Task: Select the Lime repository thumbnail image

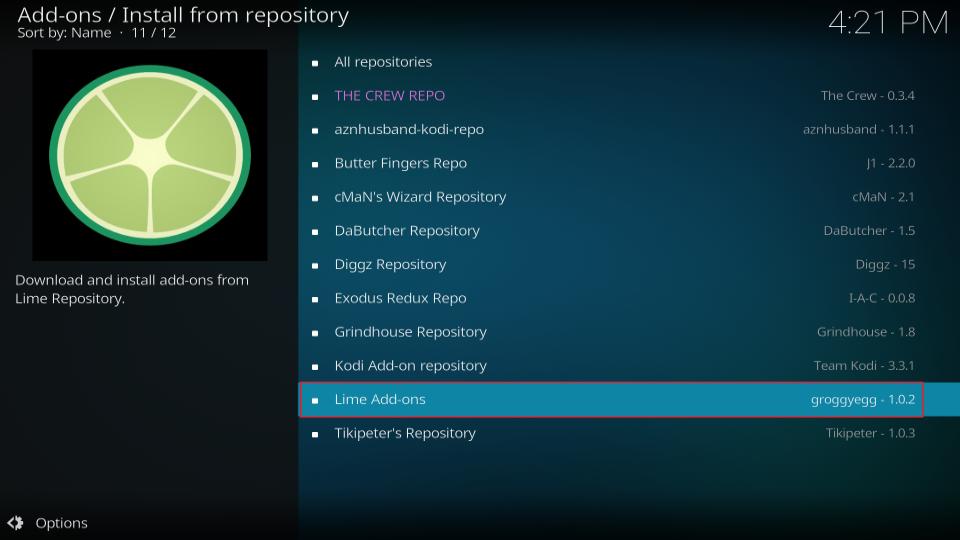Action: point(149,155)
